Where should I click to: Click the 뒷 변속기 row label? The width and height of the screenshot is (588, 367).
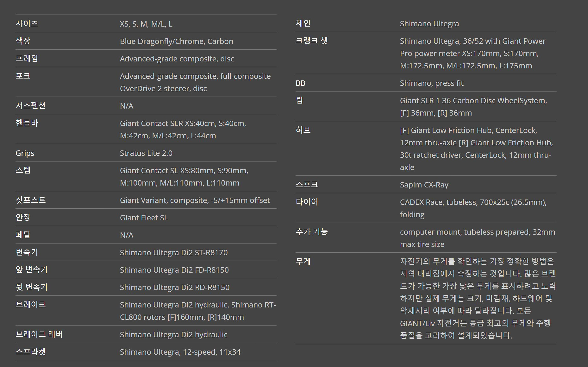[x=32, y=287]
